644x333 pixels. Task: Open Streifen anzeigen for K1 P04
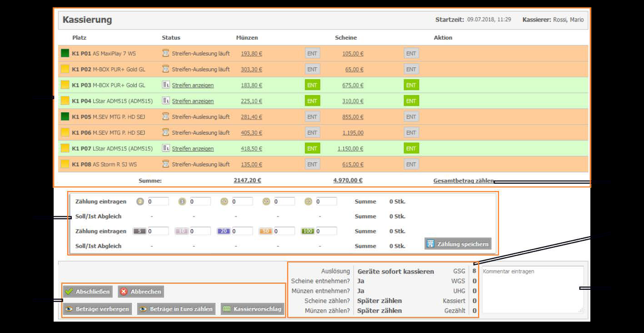(x=193, y=101)
